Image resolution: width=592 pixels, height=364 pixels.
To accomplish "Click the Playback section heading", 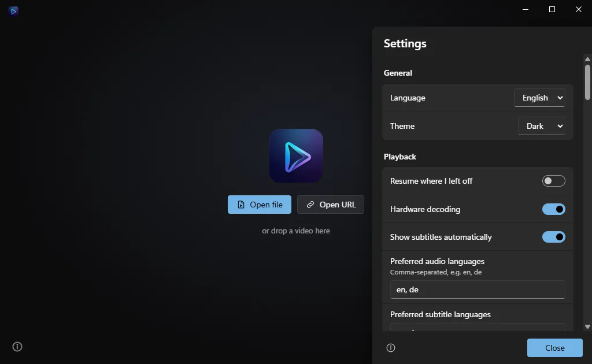I will 400,157.
